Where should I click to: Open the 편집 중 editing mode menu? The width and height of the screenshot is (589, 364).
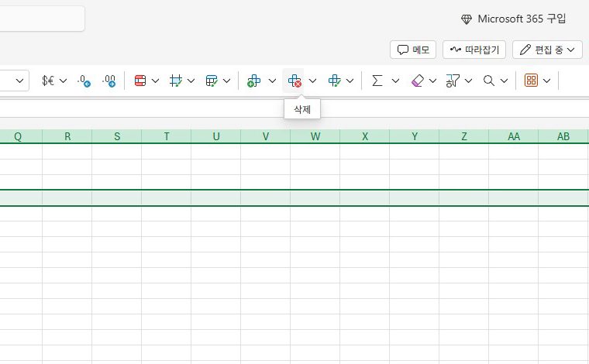(547, 50)
